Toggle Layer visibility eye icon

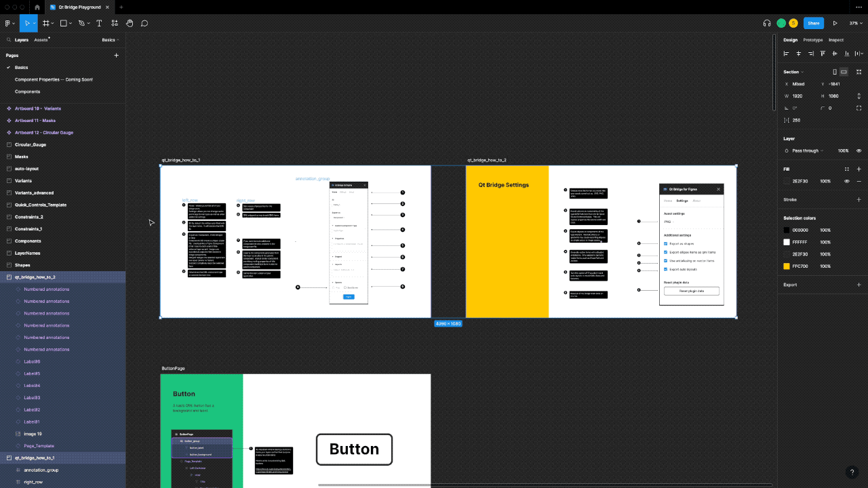point(859,150)
